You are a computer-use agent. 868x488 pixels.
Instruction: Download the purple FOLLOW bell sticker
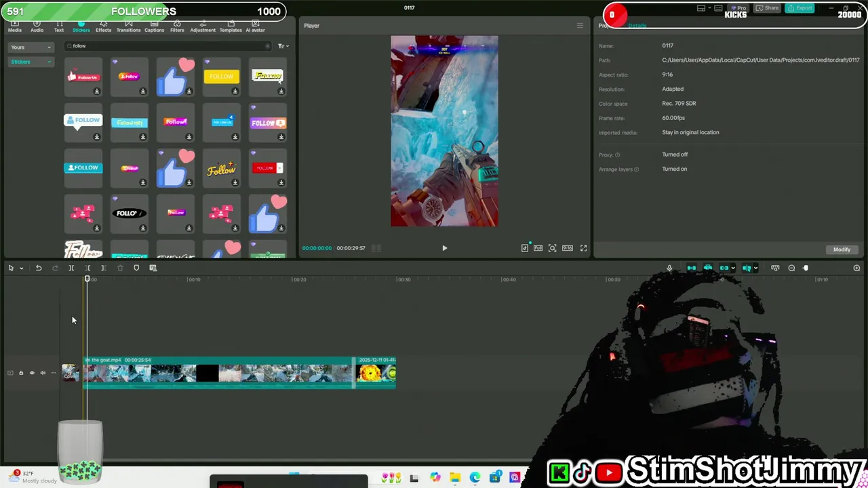pyautogui.click(x=281, y=136)
